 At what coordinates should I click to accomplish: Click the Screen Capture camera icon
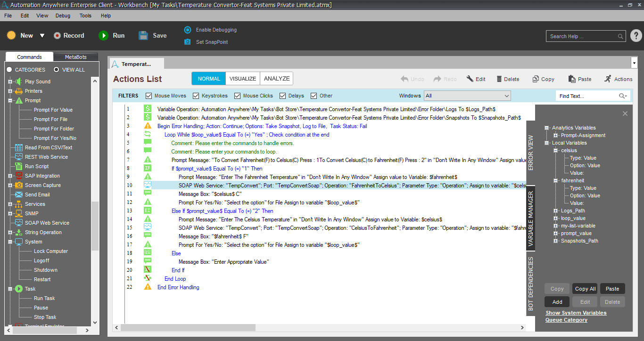pos(19,185)
